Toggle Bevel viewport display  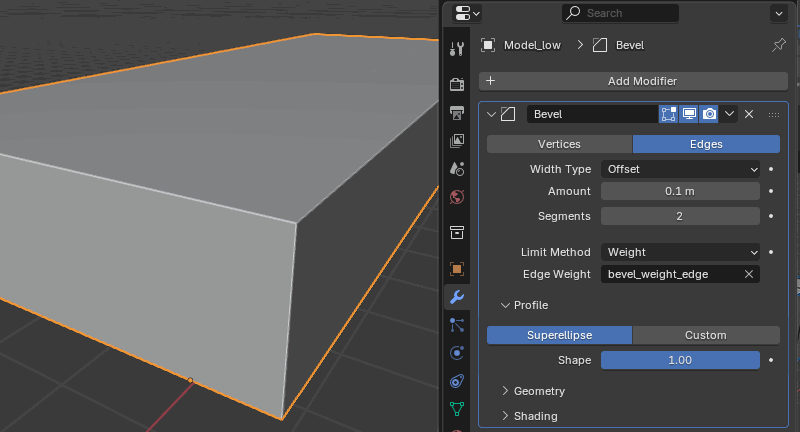tap(689, 114)
